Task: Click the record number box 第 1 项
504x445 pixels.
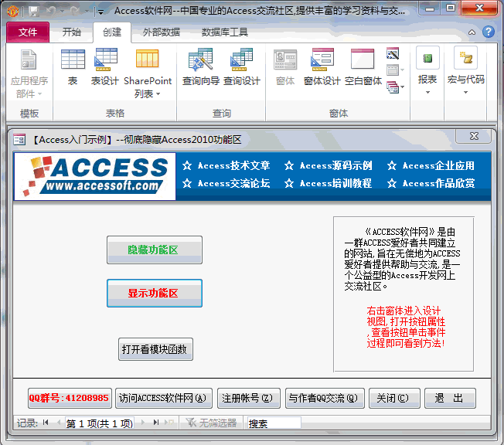Action: pyautogui.click(x=99, y=423)
